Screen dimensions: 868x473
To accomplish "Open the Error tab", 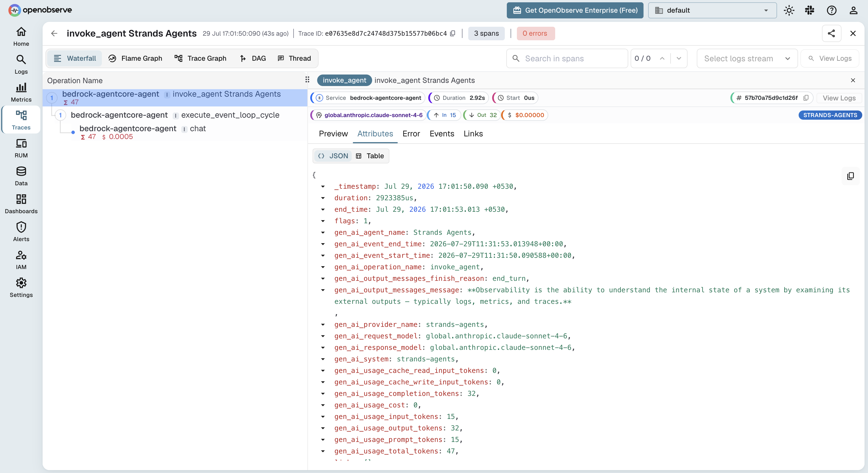I will click(411, 134).
